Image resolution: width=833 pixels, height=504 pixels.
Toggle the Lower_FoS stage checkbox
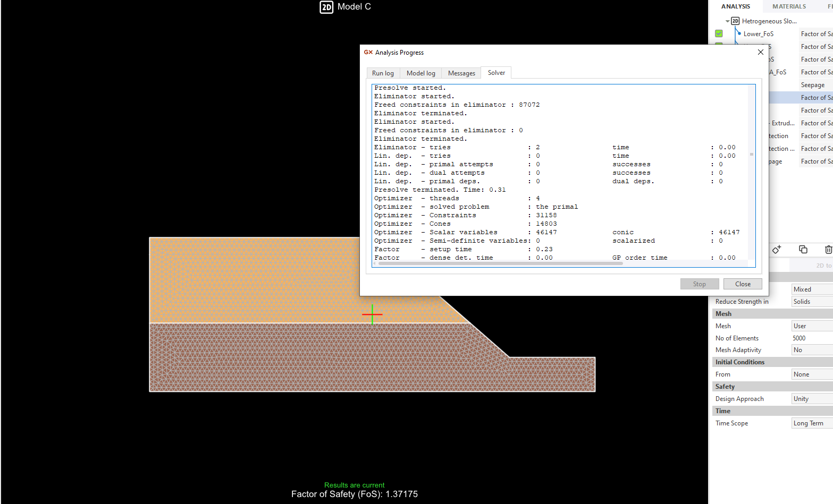pos(719,33)
